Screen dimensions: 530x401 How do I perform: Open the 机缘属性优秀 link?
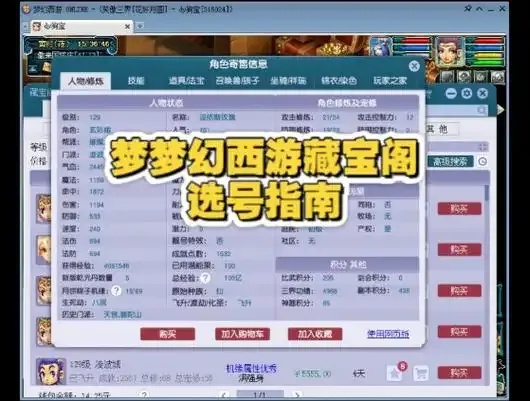pyautogui.click(x=251, y=368)
